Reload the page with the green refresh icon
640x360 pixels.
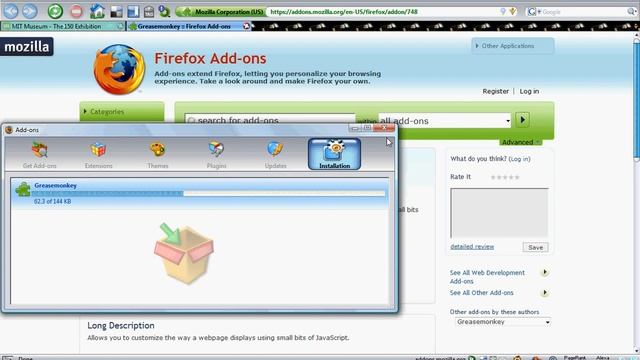(55, 11)
